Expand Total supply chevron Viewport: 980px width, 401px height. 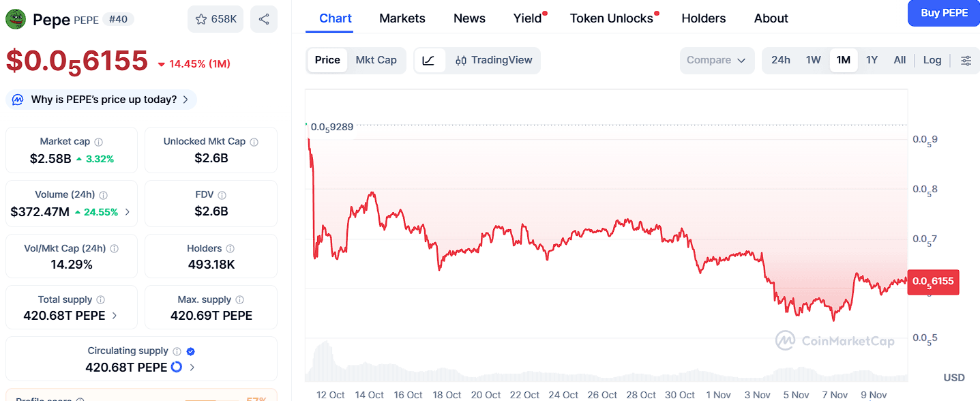[x=114, y=316]
